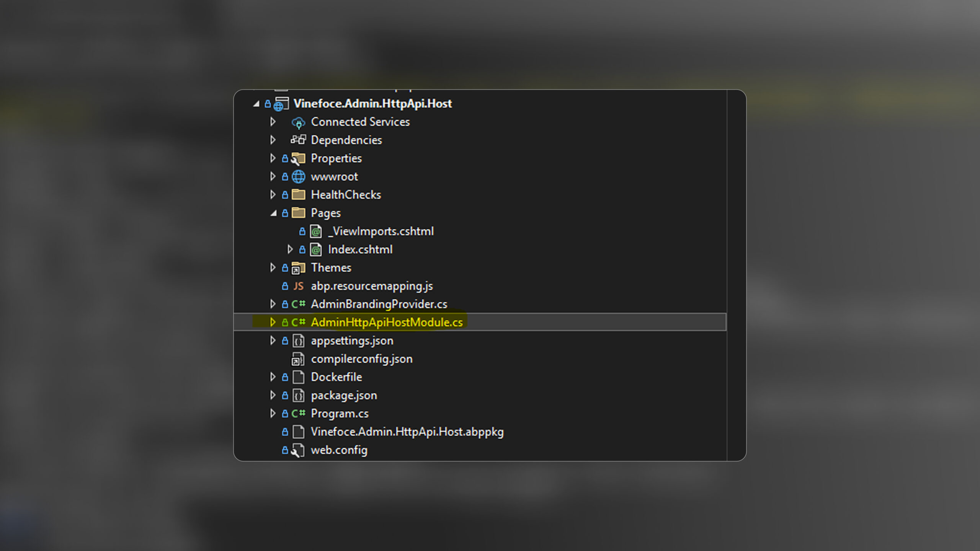Image resolution: width=980 pixels, height=551 pixels.
Task: Click the lock icon beside web.config
Action: pos(285,450)
